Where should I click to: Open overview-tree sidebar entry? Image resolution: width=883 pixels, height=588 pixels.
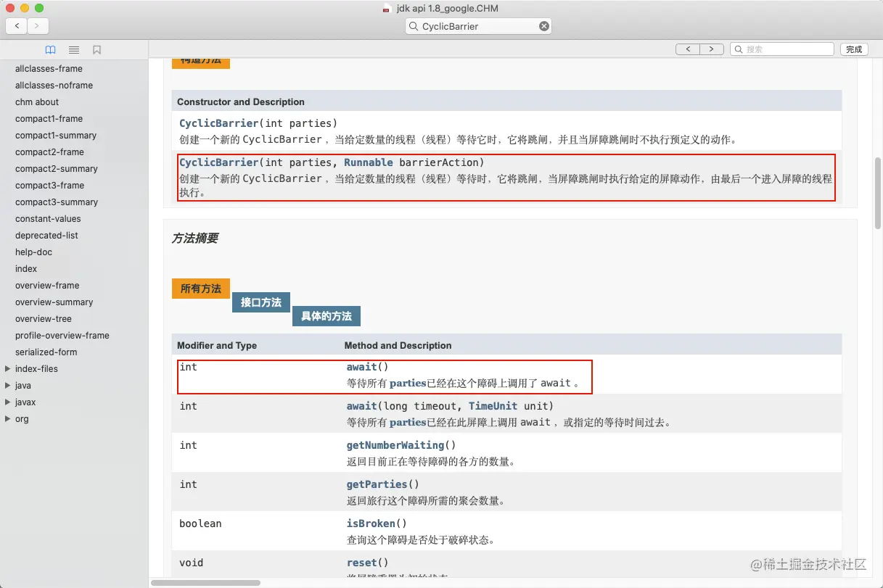coord(44,319)
